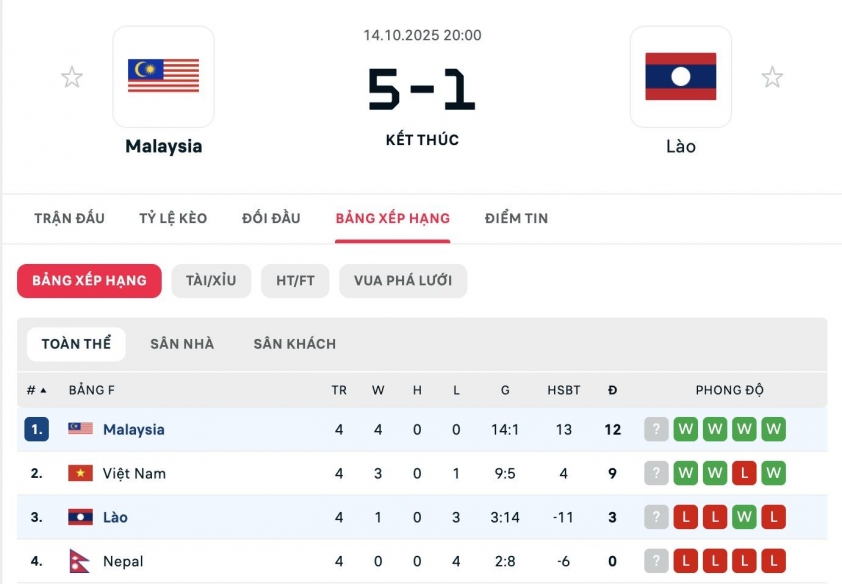
Task: Click Nepal's flag icon in the table
Action: pyautogui.click(x=80, y=562)
